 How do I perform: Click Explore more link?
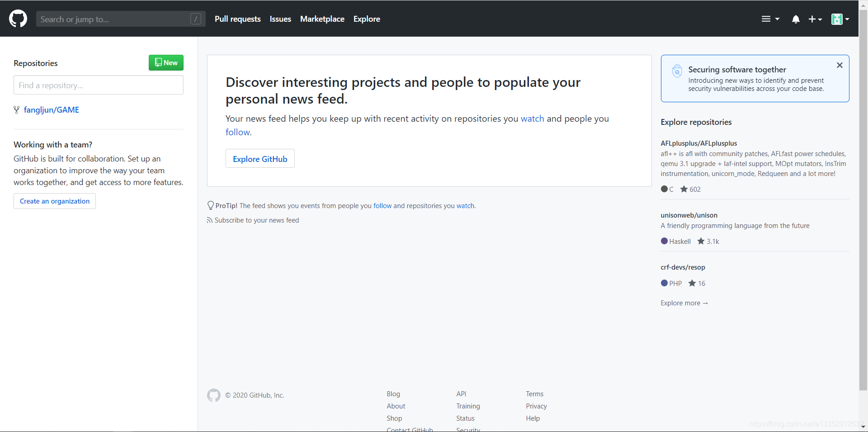point(684,303)
